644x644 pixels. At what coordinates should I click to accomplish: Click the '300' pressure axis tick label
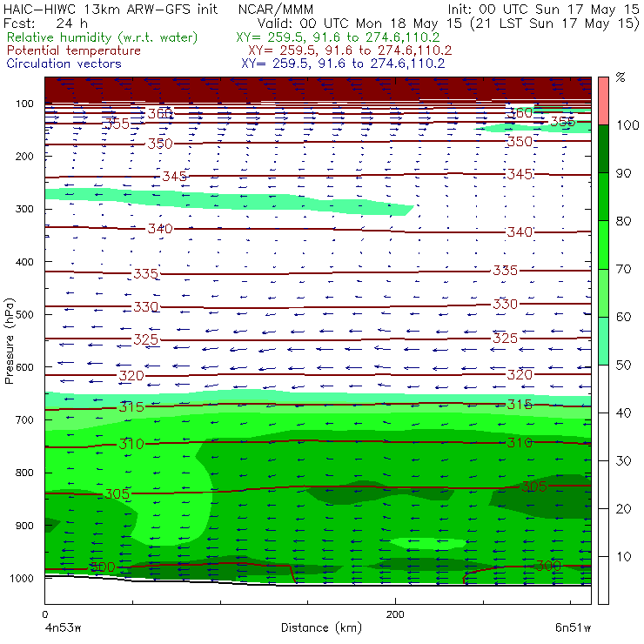tap(24, 209)
